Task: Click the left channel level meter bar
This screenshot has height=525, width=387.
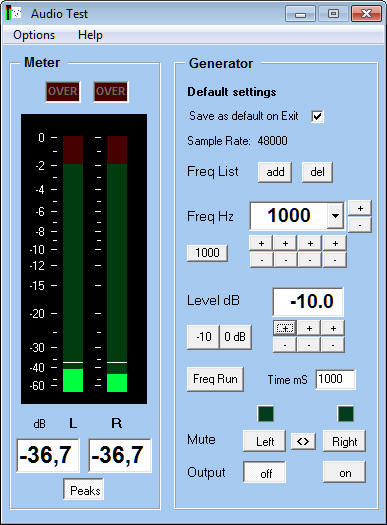Action: (73, 264)
